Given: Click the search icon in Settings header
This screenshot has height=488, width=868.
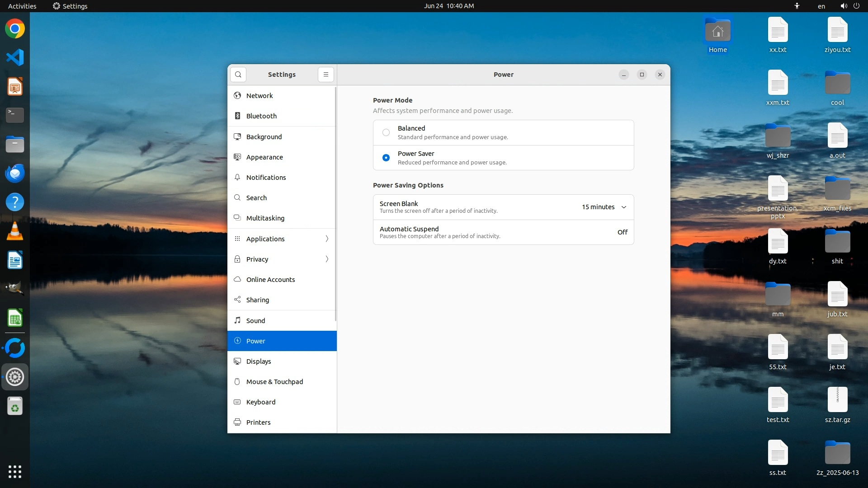Looking at the screenshot, I should (x=238, y=75).
